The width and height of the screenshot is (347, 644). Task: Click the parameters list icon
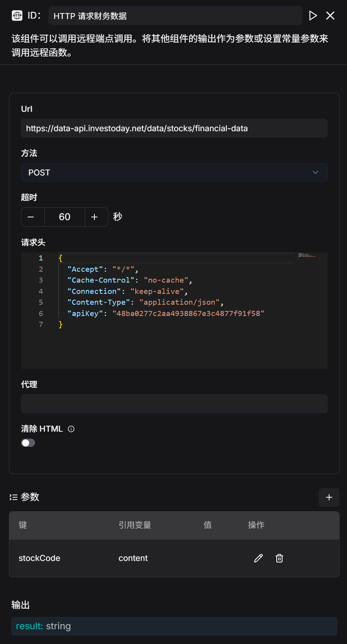pyautogui.click(x=14, y=497)
